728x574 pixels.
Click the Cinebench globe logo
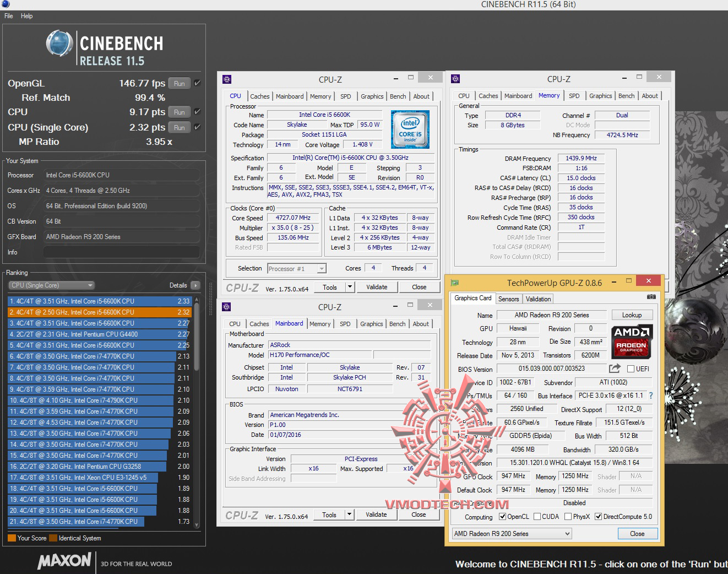coord(59,44)
